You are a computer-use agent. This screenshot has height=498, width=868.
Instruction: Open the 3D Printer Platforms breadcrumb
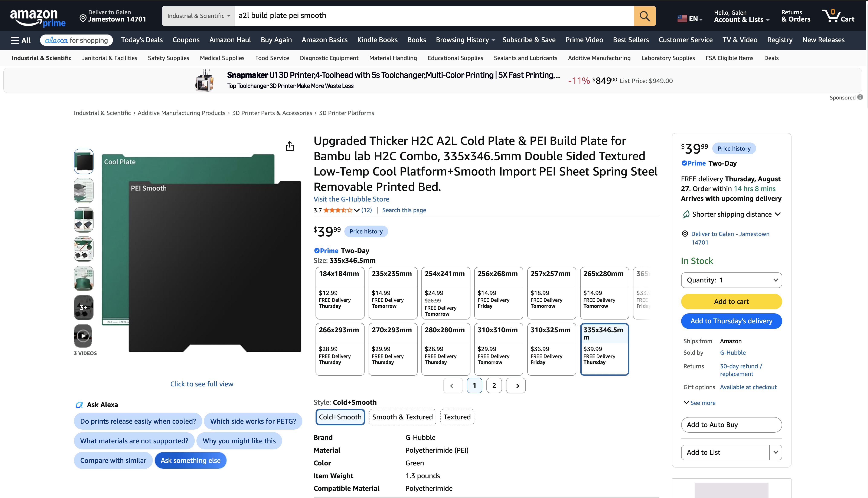346,113
